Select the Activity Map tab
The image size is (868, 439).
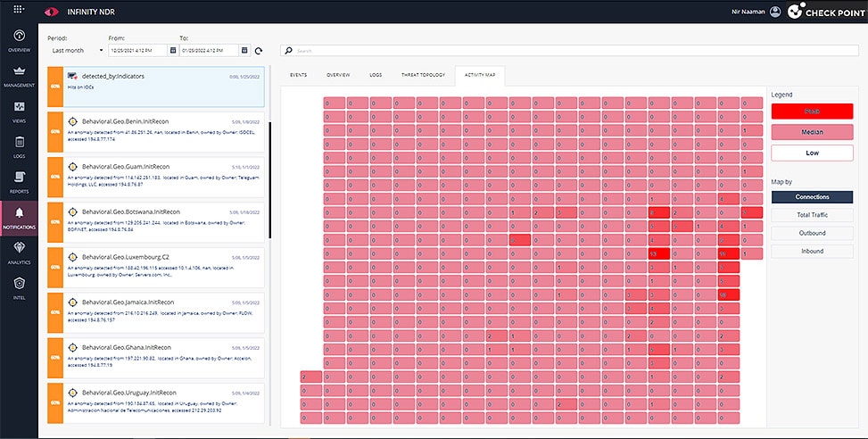(480, 75)
